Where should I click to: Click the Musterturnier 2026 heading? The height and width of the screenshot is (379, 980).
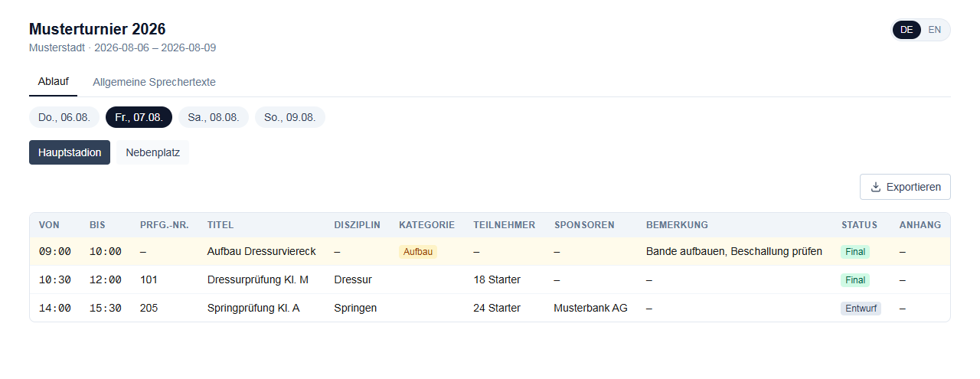[97, 29]
